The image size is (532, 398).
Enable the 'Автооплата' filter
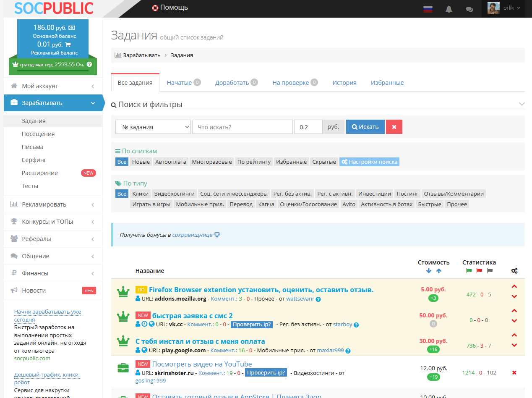tap(170, 162)
